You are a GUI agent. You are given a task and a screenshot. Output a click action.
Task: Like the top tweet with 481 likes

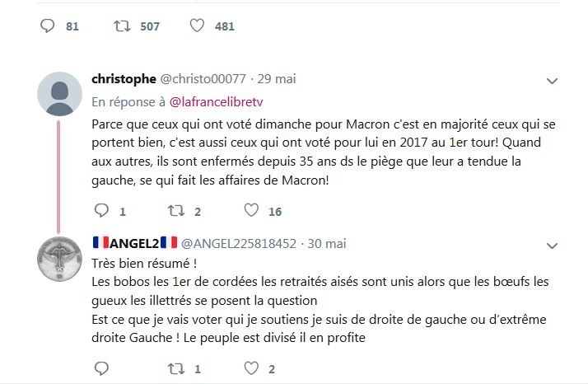point(197,26)
